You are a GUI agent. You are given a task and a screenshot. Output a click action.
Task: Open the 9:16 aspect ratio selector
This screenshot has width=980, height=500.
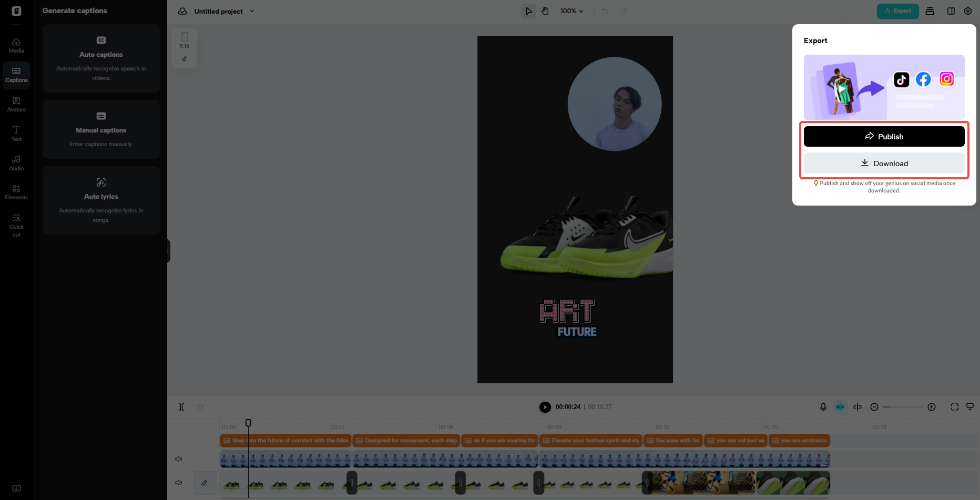[185, 40]
